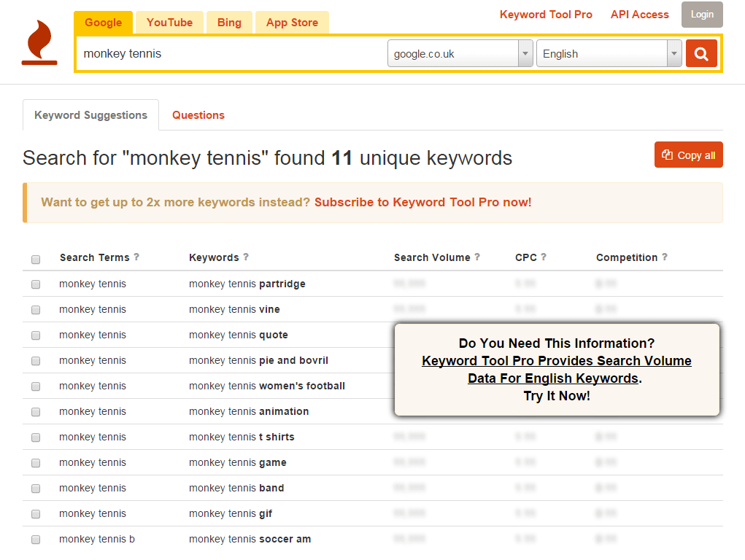The image size is (745, 560).
Task: Click the API Access link
Action: pyautogui.click(x=639, y=15)
